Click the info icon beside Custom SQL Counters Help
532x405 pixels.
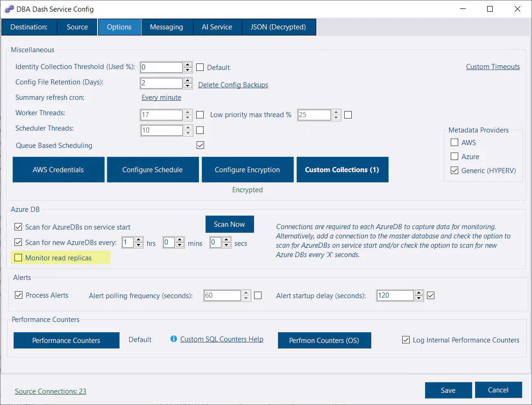(173, 339)
